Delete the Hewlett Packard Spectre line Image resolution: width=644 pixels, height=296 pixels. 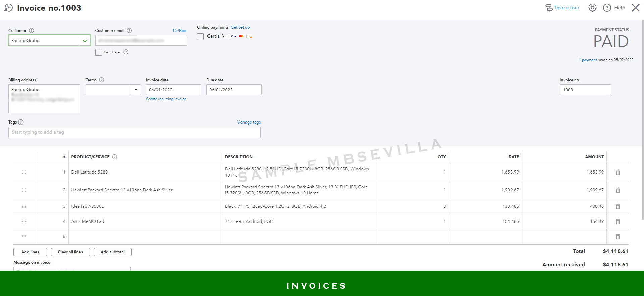coord(618,190)
